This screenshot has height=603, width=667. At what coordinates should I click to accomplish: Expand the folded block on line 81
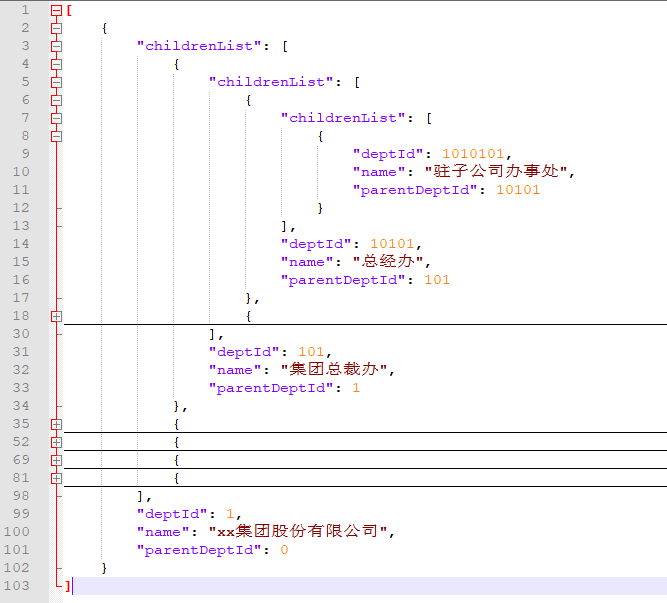pyautogui.click(x=56, y=478)
